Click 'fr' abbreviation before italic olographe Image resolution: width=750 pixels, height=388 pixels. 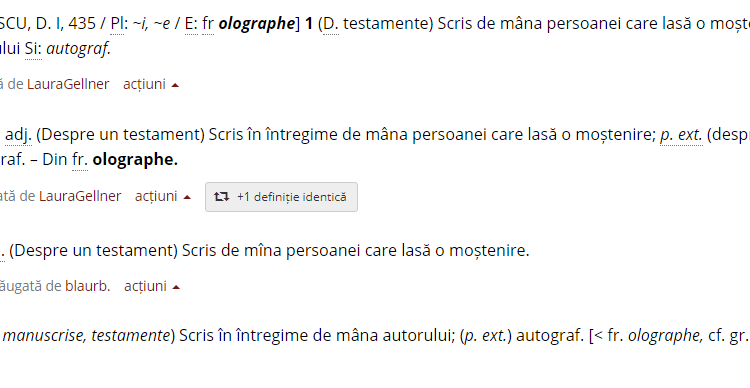208,23
